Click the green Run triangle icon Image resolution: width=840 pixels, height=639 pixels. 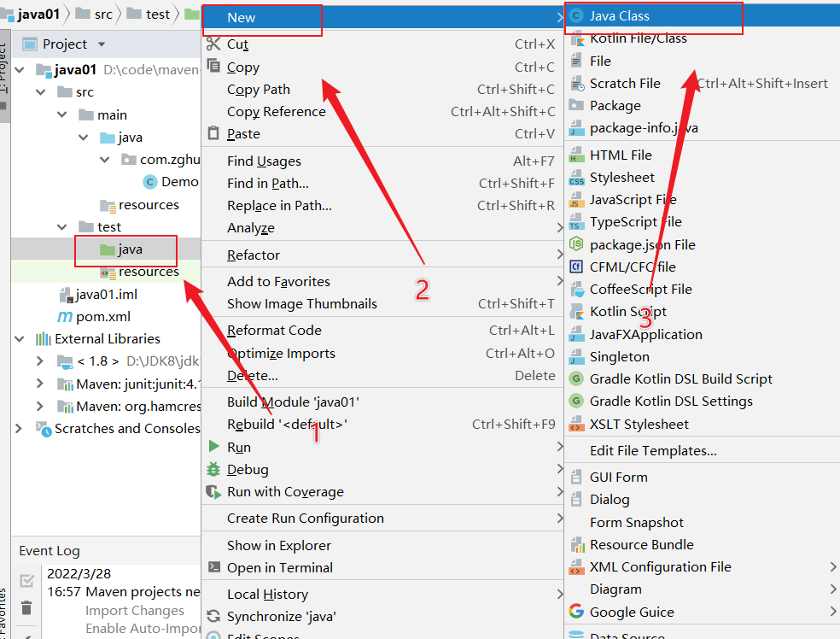pyautogui.click(x=213, y=447)
